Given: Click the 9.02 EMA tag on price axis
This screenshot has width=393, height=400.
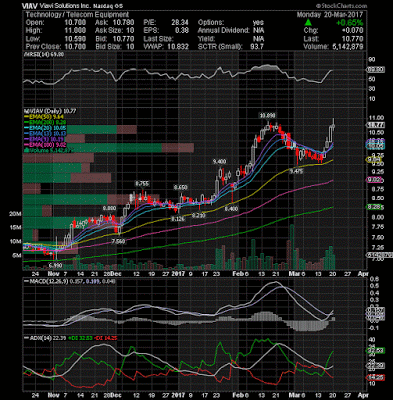Looking at the screenshot, I should (x=374, y=181).
